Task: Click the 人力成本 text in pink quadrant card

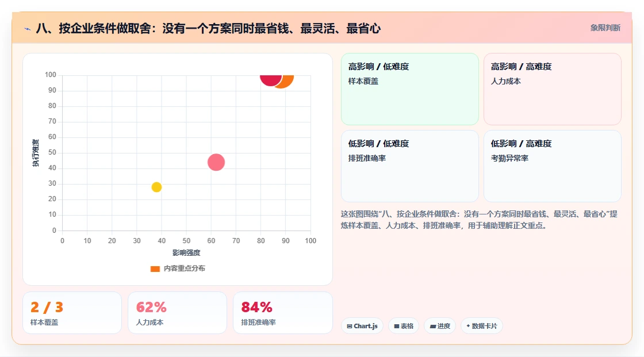Action: click(x=505, y=81)
